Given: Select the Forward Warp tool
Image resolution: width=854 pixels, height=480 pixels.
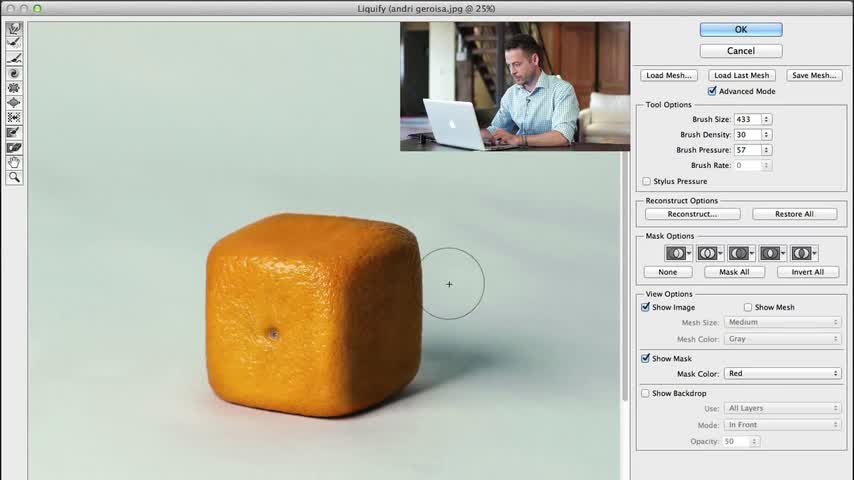Looking at the screenshot, I should [x=14, y=28].
